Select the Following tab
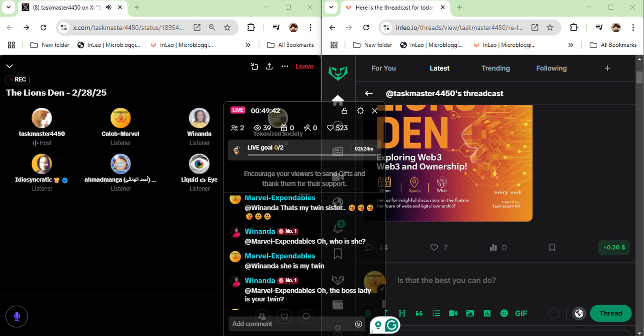The height and width of the screenshot is (336, 644). (551, 68)
